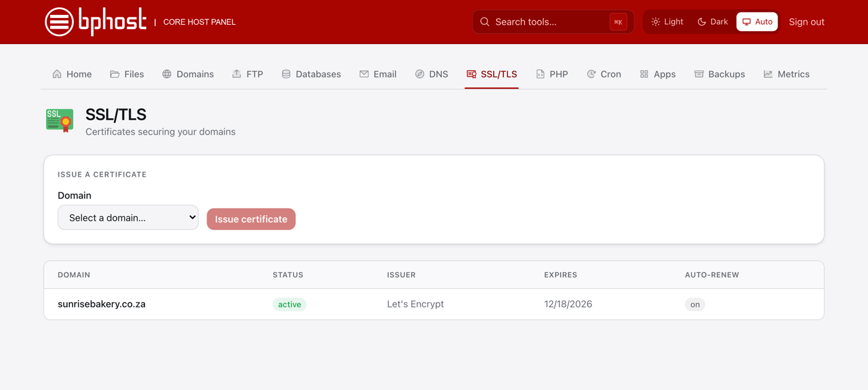
Task: Click the ISSUER column header
Action: (x=401, y=275)
